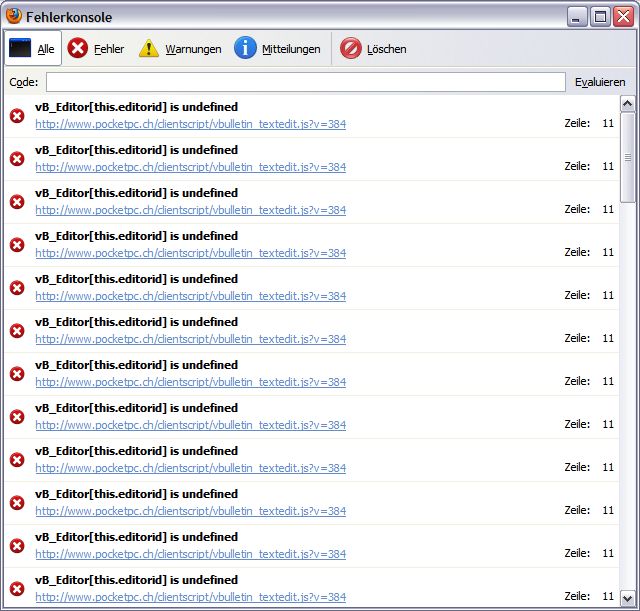
Task: Show only Mitteilungen messages
Action: [x=277, y=49]
